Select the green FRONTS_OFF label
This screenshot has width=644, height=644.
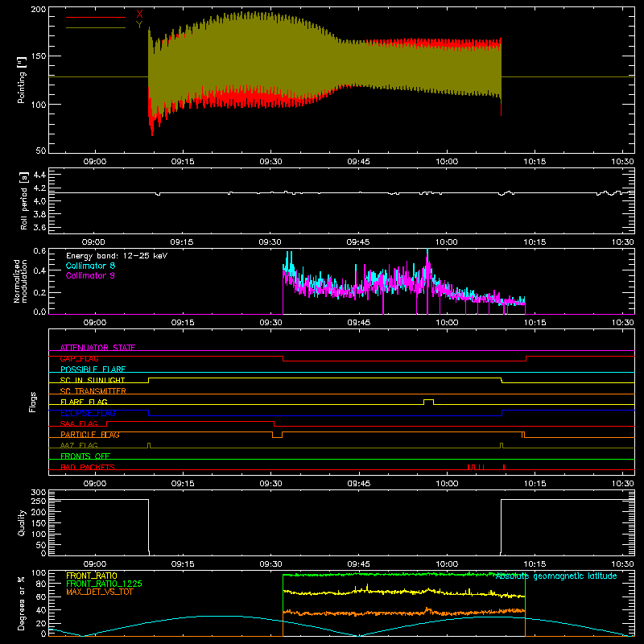click(85, 456)
